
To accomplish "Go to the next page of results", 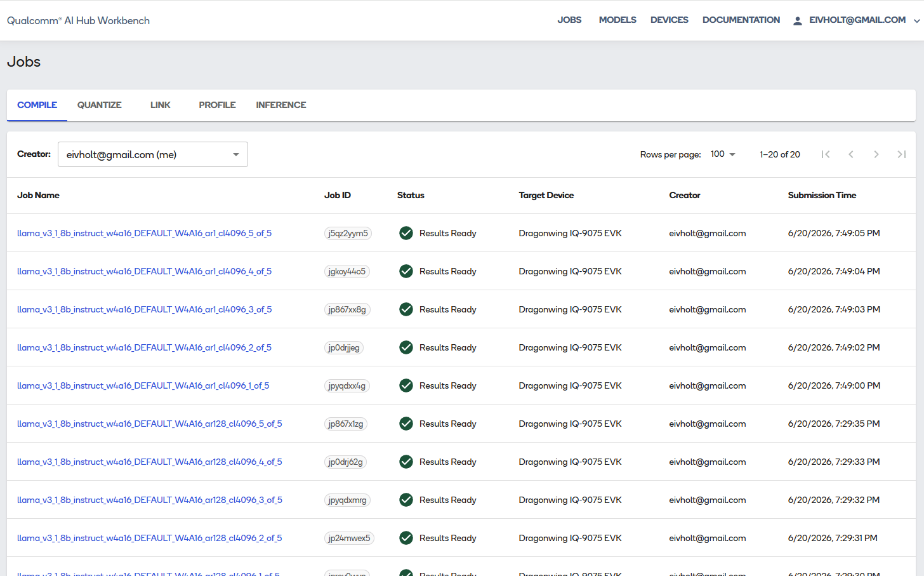I will (x=876, y=154).
